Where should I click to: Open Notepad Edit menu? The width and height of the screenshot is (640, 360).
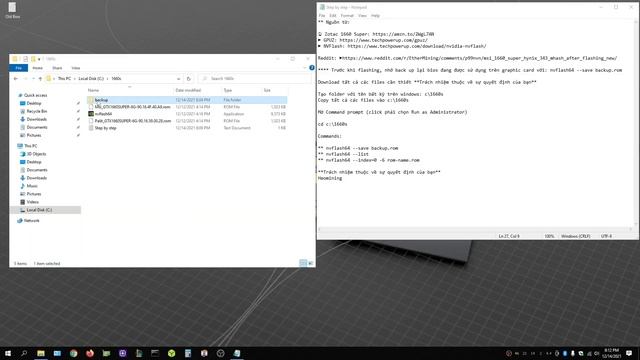333,16
